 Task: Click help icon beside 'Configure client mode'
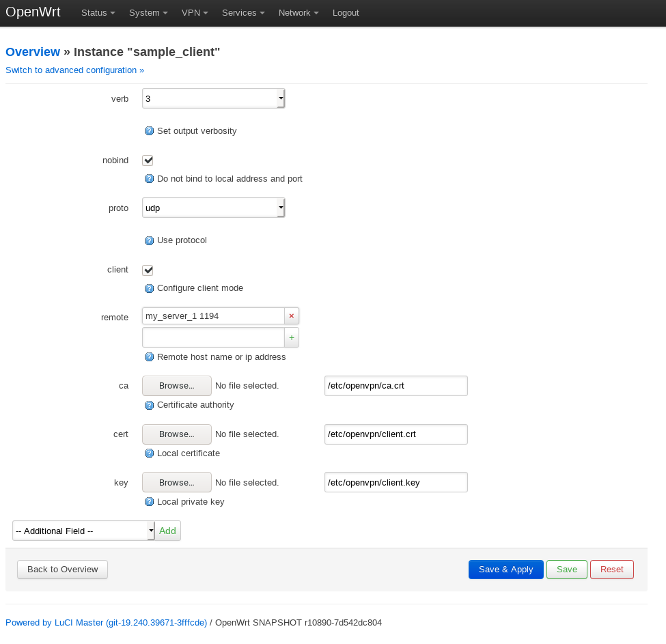(149, 288)
